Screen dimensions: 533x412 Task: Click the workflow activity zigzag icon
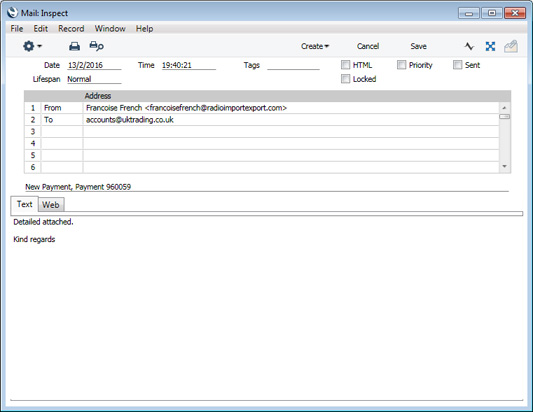point(469,46)
